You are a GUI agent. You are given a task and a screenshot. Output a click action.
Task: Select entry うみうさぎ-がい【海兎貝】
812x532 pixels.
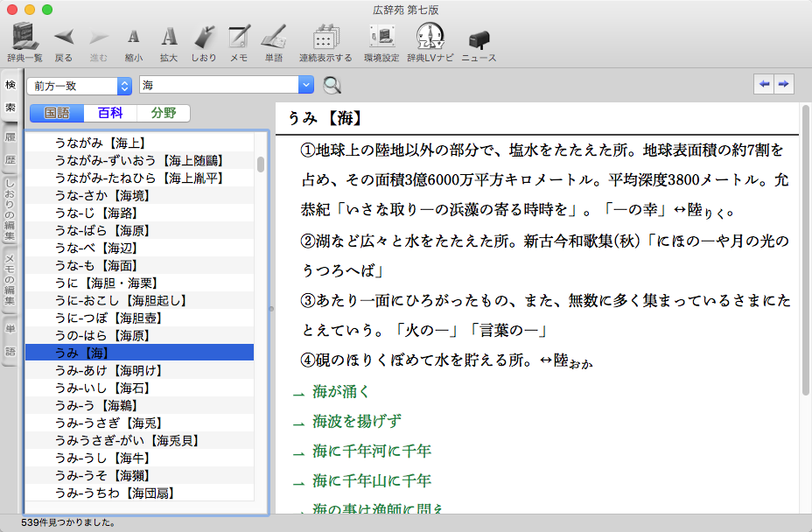point(139,441)
